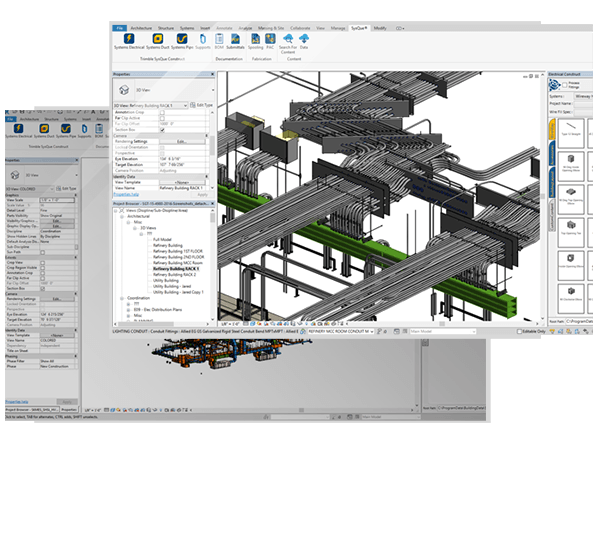Viewport: 600px width, 539px height.
Task: Open Search For Content
Action: 288,44
